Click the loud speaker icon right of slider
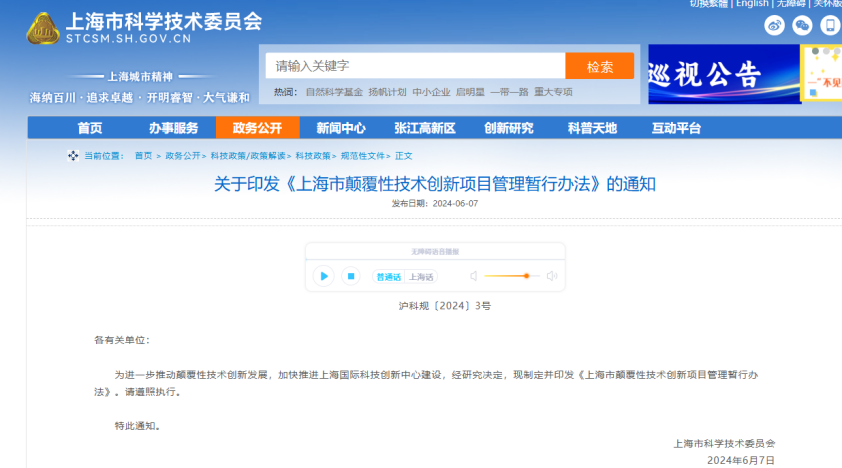Screen dimensions: 842x468 (x=551, y=276)
